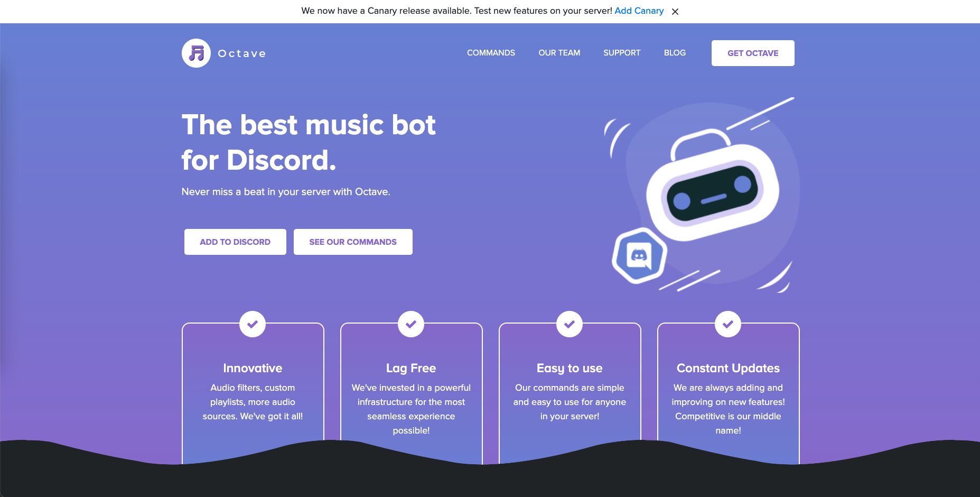Dismiss the Canary release announcement banner
This screenshot has height=497, width=980.
(x=675, y=12)
